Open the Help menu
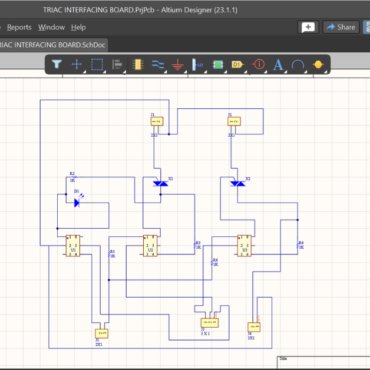Screen dimensions: 370x370 [78, 27]
